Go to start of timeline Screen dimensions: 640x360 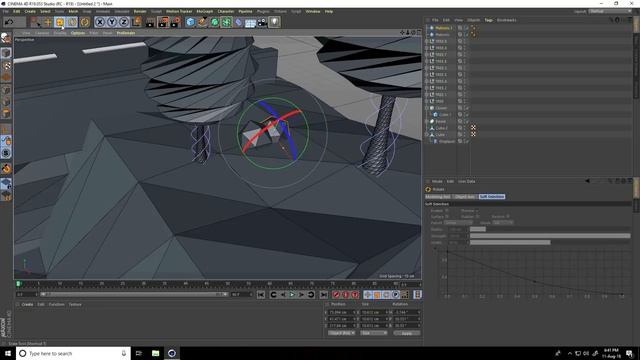click(x=261, y=295)
